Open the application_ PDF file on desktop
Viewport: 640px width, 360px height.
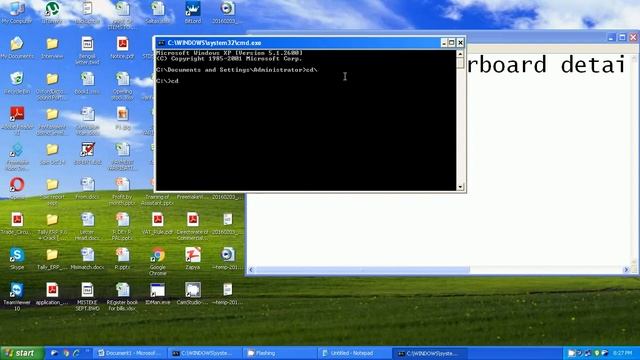52,294
